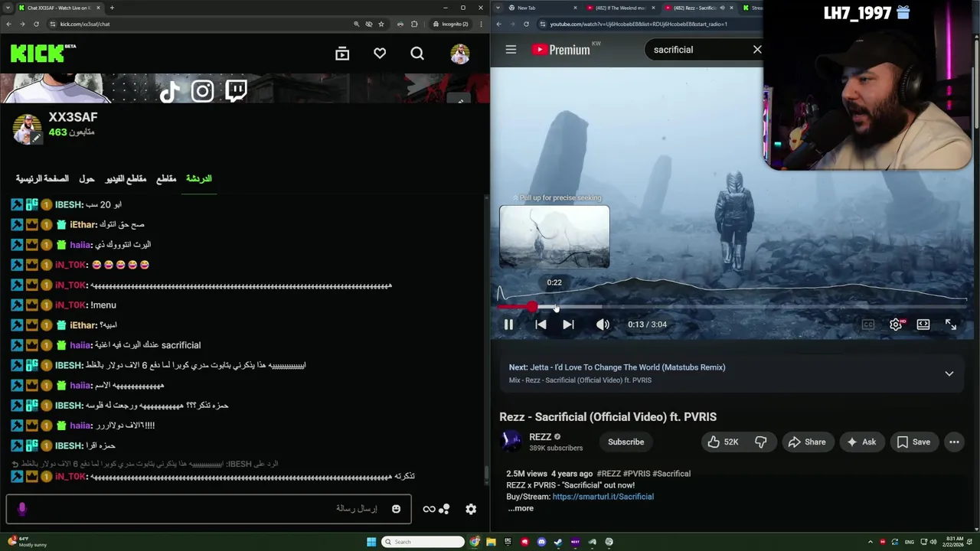This screenshot has width=980, height=551.
Task: Open Chrome three-dot menu in Kick window
Action: tap(481, 24)
